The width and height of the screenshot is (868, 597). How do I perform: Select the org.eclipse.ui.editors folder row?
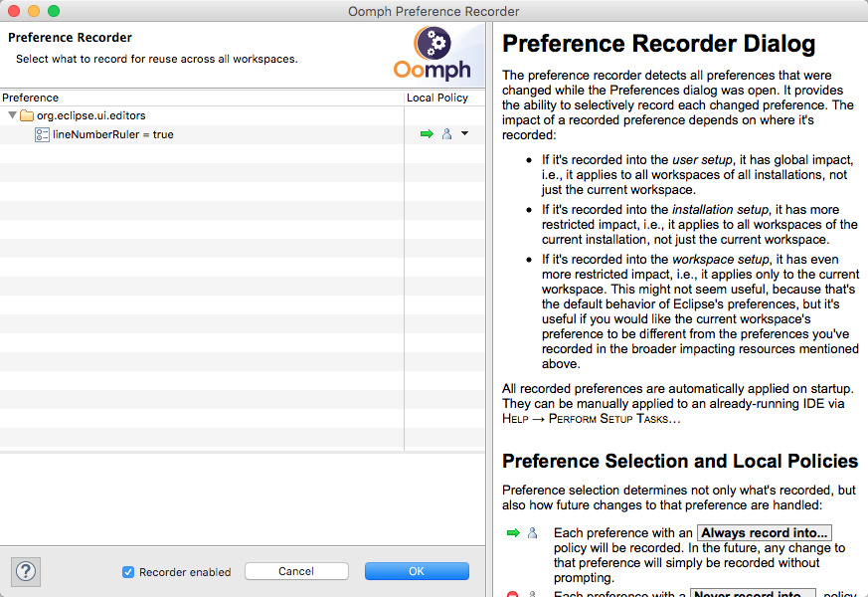[242, 115]
